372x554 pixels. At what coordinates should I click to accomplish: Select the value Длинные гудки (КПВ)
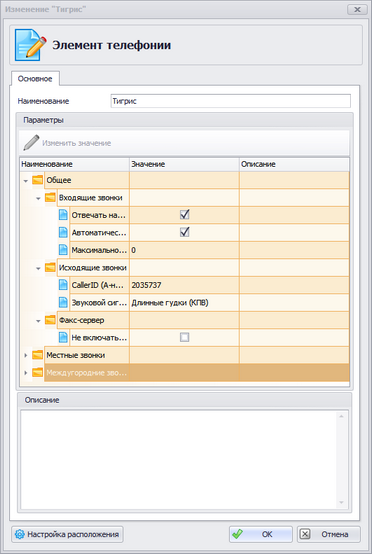170,303
